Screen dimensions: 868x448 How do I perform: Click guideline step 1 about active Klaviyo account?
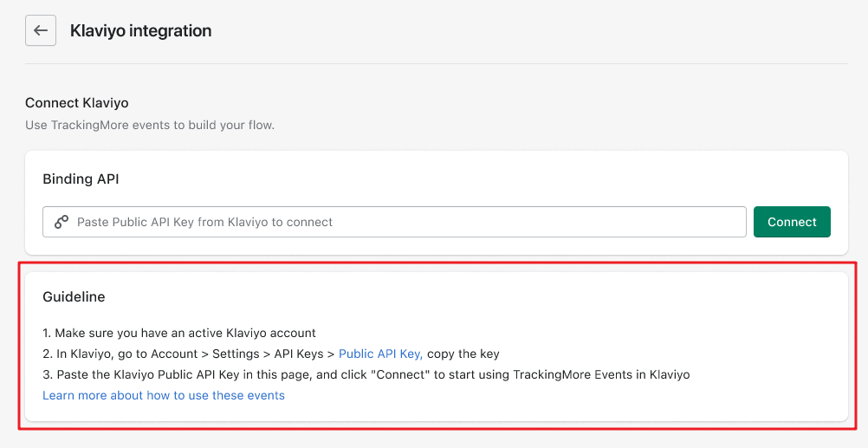pos(179,333)
